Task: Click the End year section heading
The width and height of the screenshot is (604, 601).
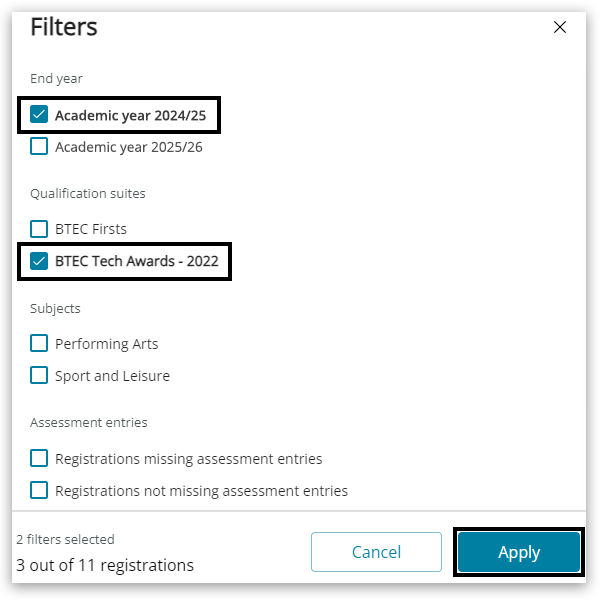Action: (x=56, y=79)
